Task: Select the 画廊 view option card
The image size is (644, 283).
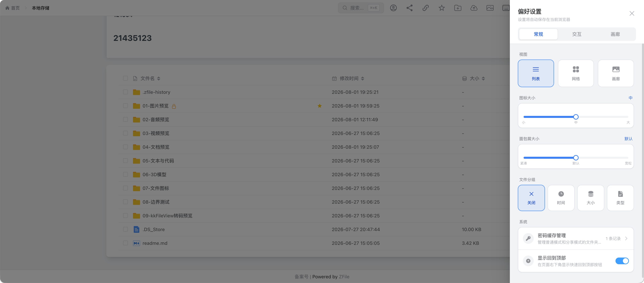Action: click(616, 73)
